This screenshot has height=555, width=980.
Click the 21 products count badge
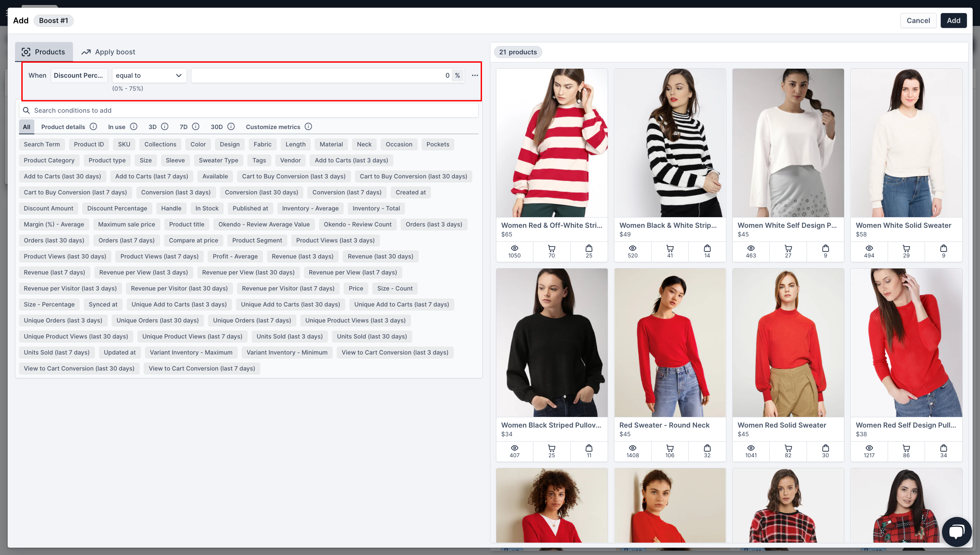pos(518,52)
